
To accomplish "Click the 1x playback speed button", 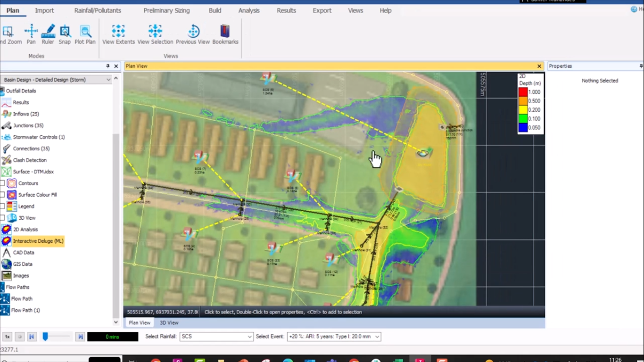I will 7,337.
